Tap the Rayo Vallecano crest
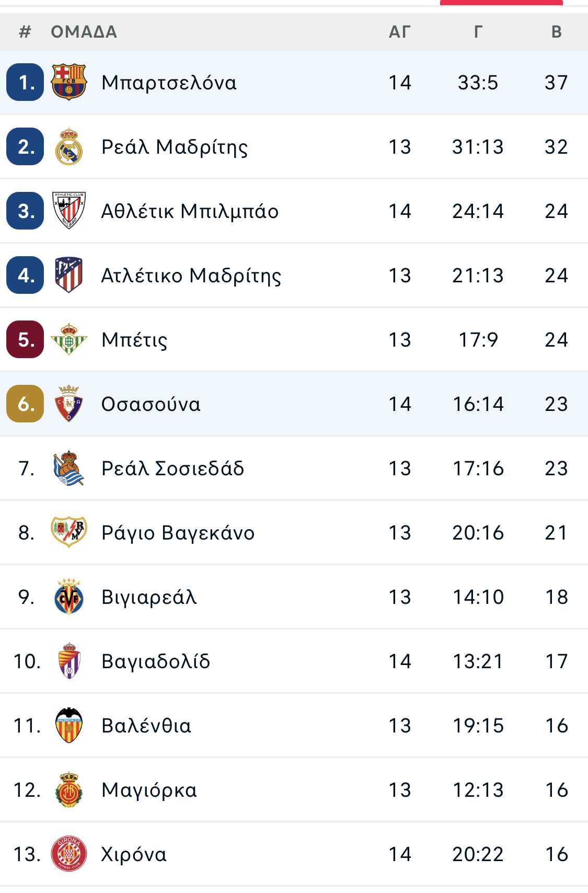The width and height of the screenshot is (588, 893). point(68,532)
